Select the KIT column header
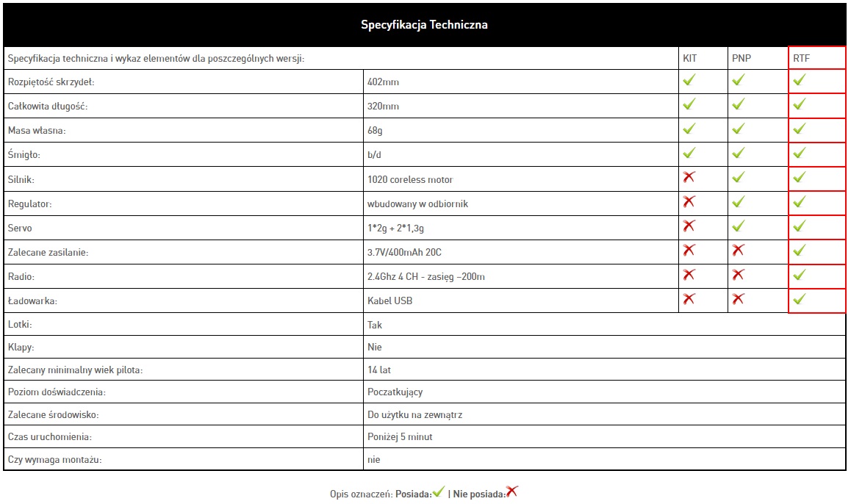This screenshot has width=851, height=504. click(689, 58)
